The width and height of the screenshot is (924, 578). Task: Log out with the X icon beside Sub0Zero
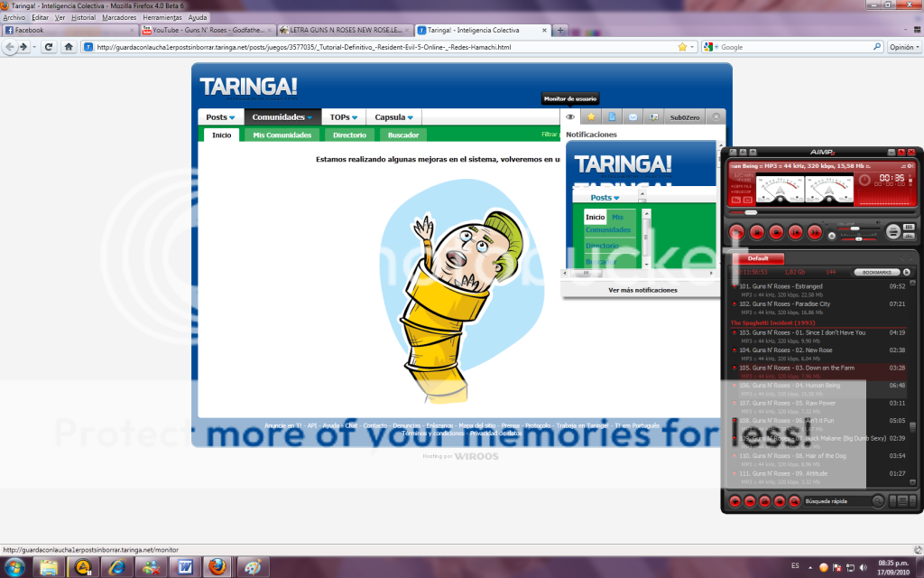click(x=716, y=117)
